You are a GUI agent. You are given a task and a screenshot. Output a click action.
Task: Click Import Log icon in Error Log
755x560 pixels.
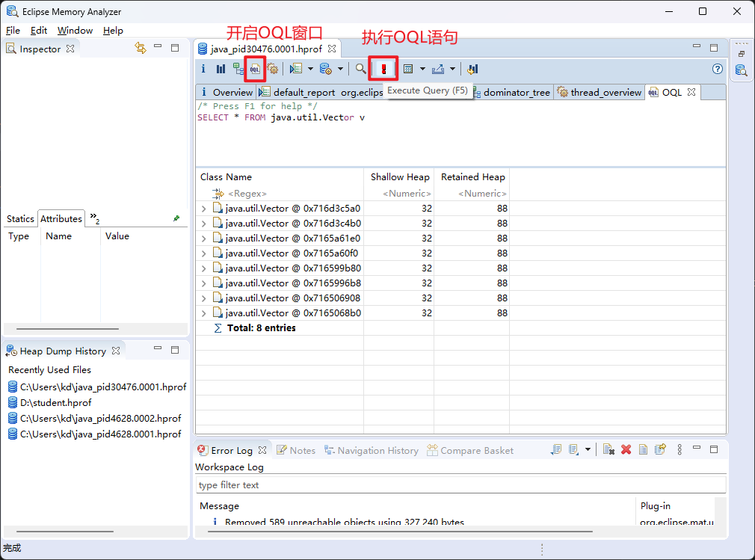[573, 450]
